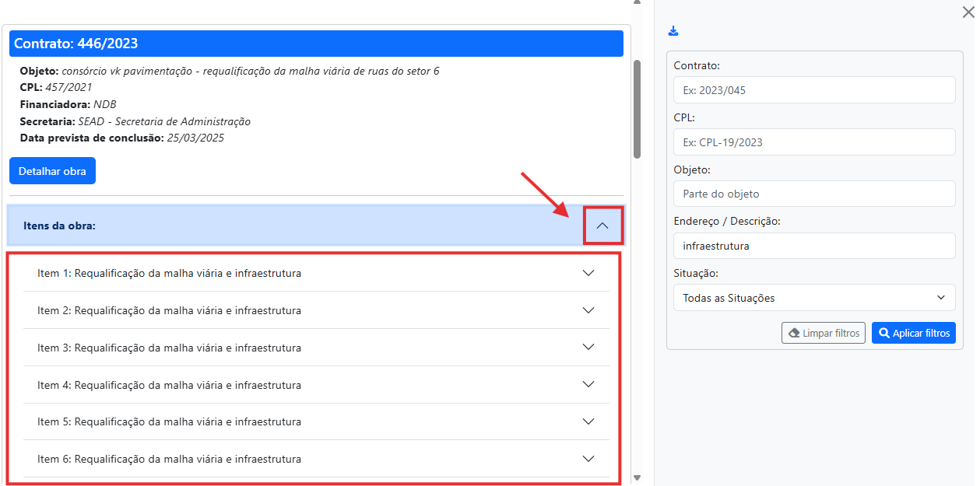
Task: Click the Detalhar obra button
Action: point(52,171)
